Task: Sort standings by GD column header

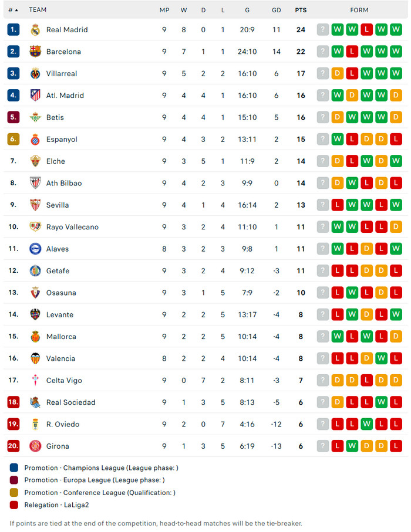Action: (277, 10)
